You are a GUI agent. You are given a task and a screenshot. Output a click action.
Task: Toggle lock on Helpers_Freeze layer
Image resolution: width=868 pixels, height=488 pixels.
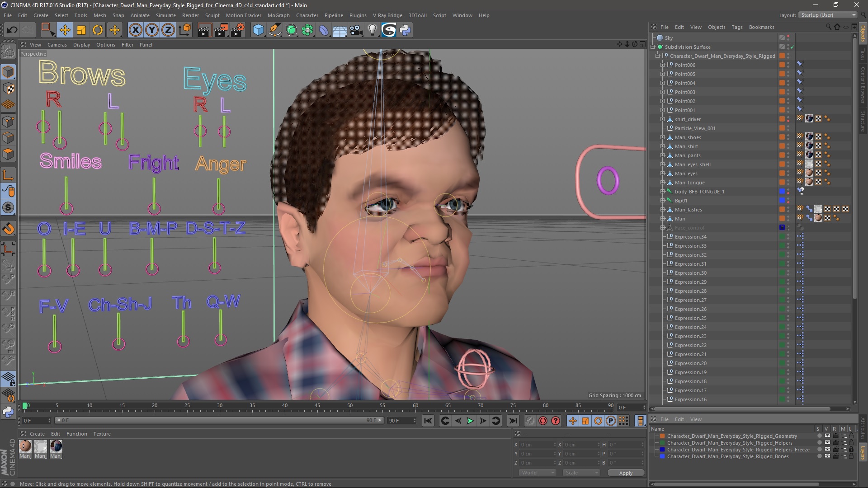pos(851,450)
